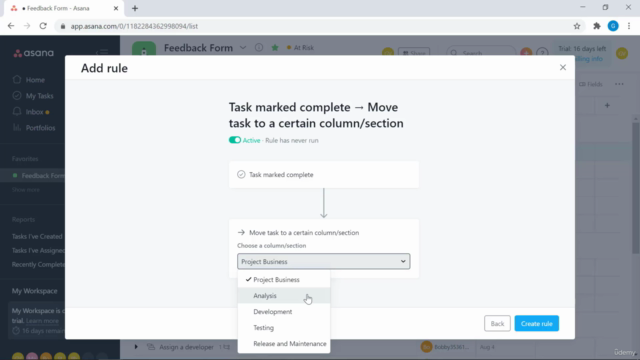Close the Feedback Form - Asana tab
Viewport: 640px width, 360px height.
click(x=116, y=8)
